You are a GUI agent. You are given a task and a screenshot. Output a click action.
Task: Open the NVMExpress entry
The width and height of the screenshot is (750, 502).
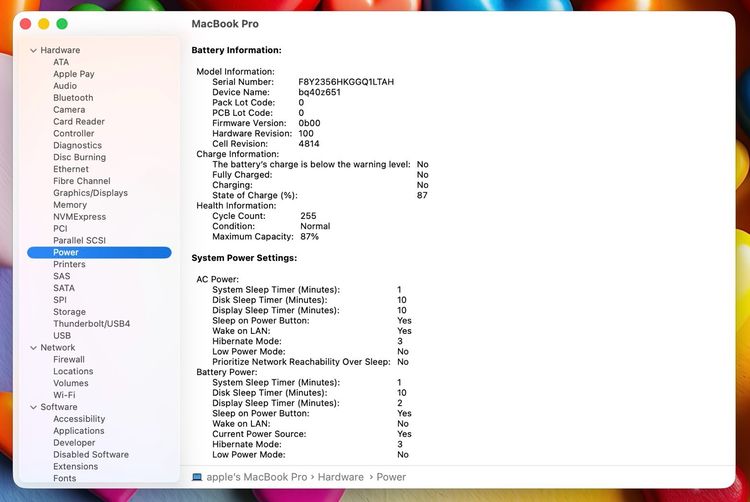tap(79, 217)
